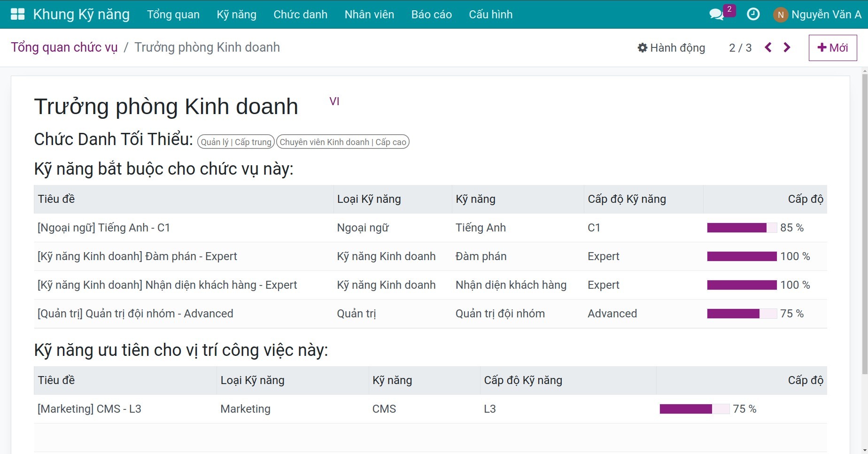Open row [Ngoại ngữ] Tiếng Anh - C1
The height and width of the screenshot is (454, 868).
tap(430, 228)
